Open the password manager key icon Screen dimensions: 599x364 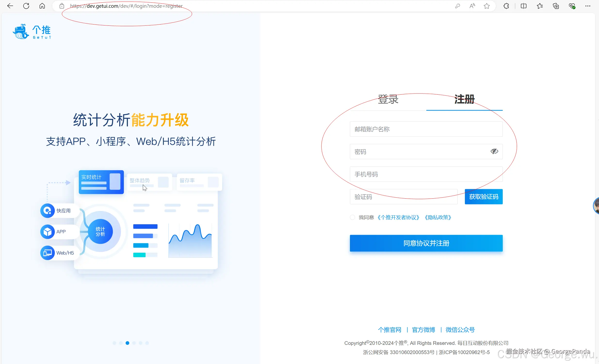[458, 6]
